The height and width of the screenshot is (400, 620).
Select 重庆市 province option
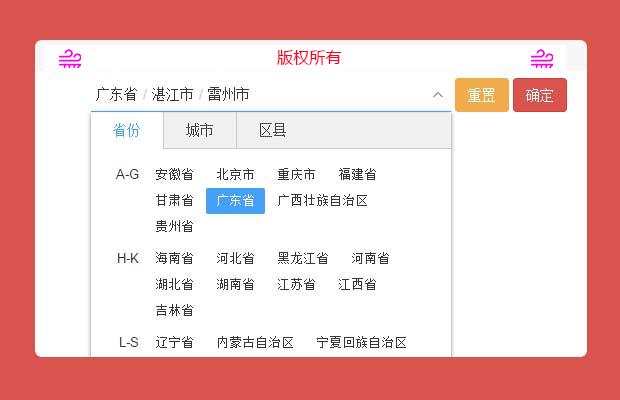(x=296, y=174)
